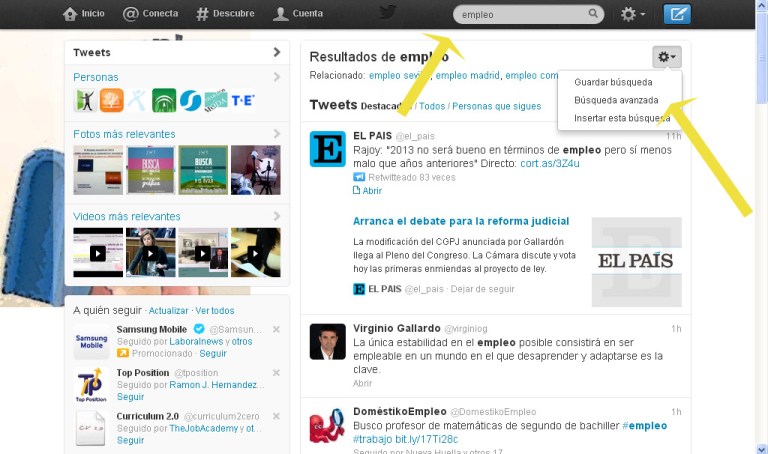
Task: Click Personas section heading
Action: (96, 77)
